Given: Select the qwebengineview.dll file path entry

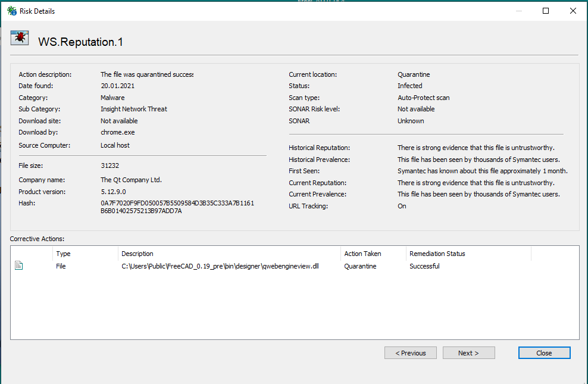Looking at the screenshot, I should pyautogui.click(x=220, y=266).
